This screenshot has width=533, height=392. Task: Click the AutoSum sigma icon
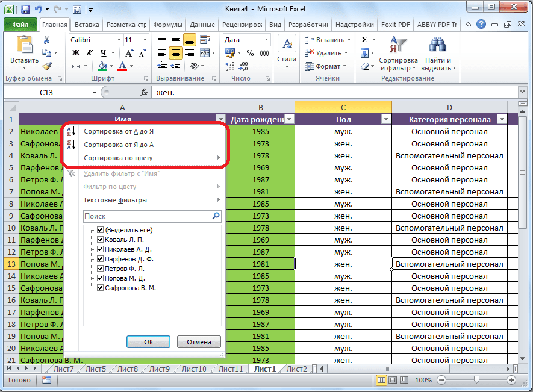tap(365, 40)
